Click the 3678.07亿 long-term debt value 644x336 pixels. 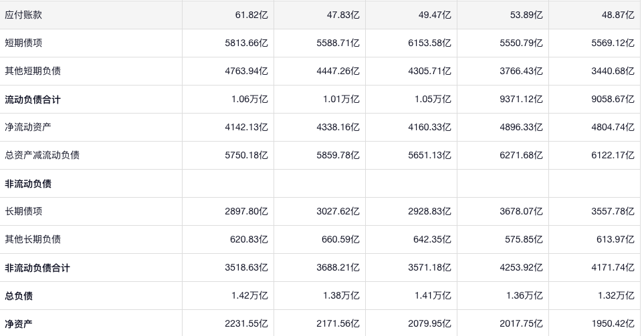click(521, 211)
